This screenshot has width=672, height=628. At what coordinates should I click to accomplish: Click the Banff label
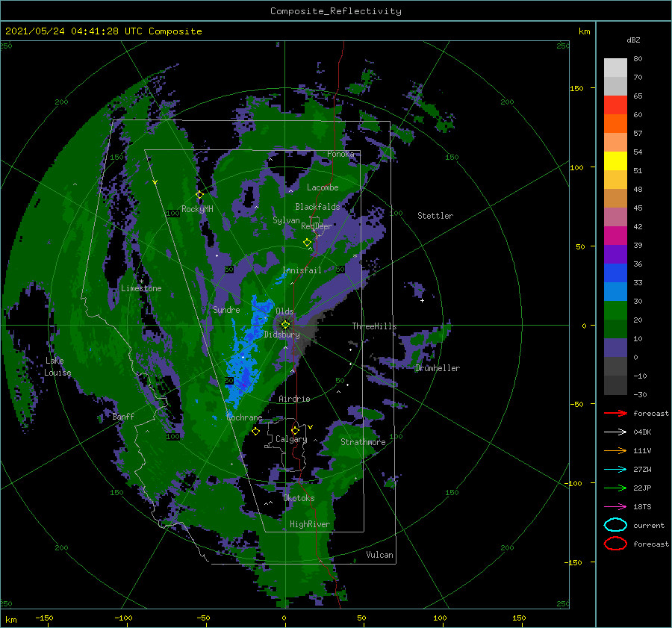[123, 417]
